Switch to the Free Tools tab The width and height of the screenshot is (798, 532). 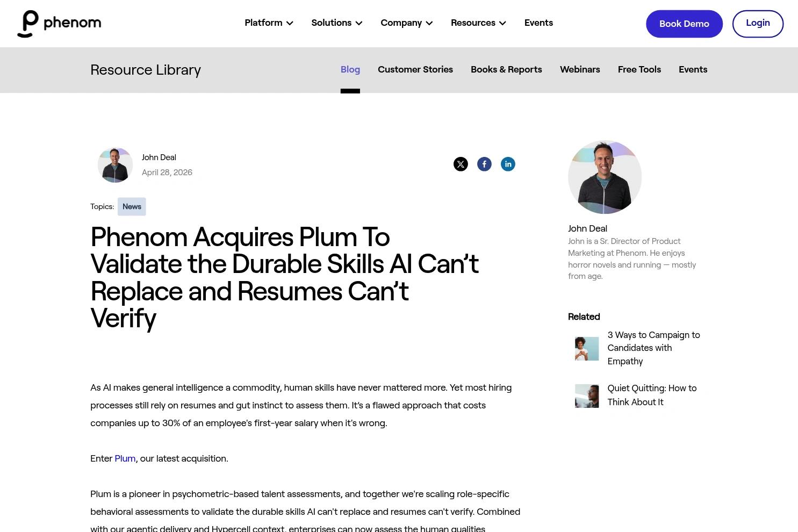639,70
